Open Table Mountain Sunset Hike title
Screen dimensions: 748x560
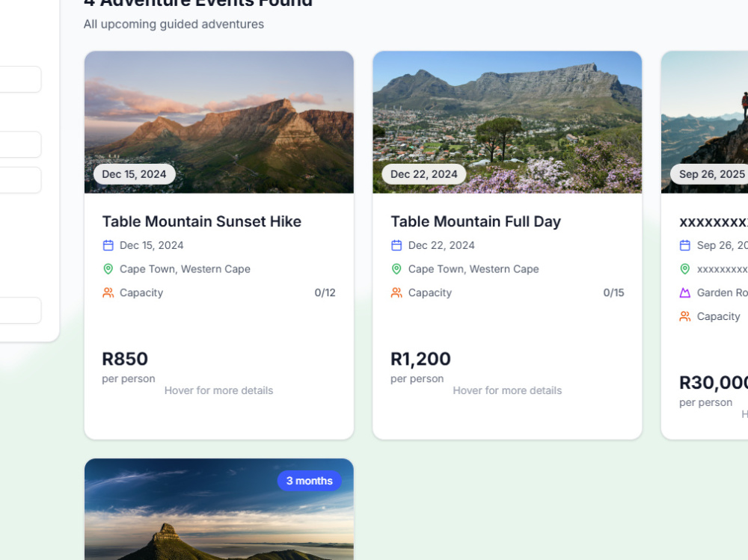point(202,221)
